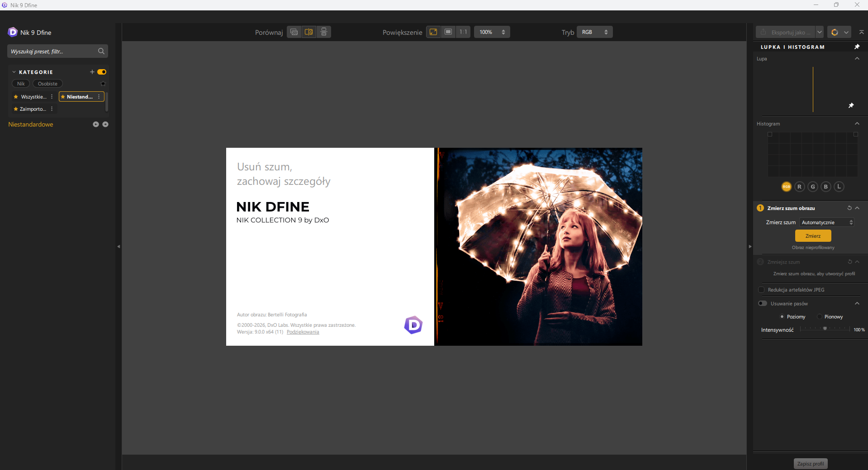Click the Nik Collection color wheel icon
The width and height of the screenshot is (868, 470).
(x=835, y=32)
